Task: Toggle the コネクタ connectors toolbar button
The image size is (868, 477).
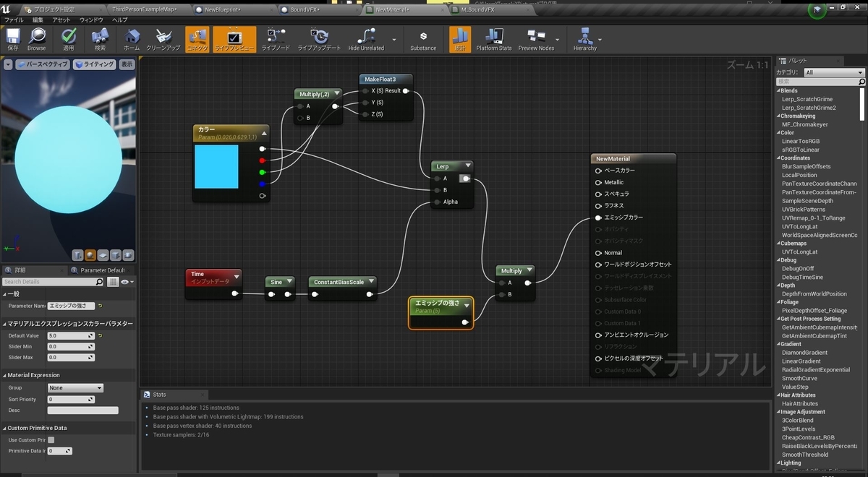Action: 197,39
